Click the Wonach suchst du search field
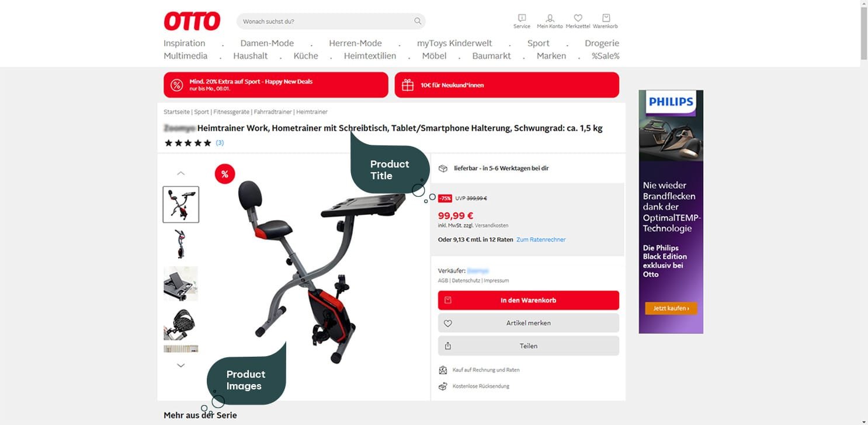This screenshot has height=425, width=868. (x=331, y=21)
